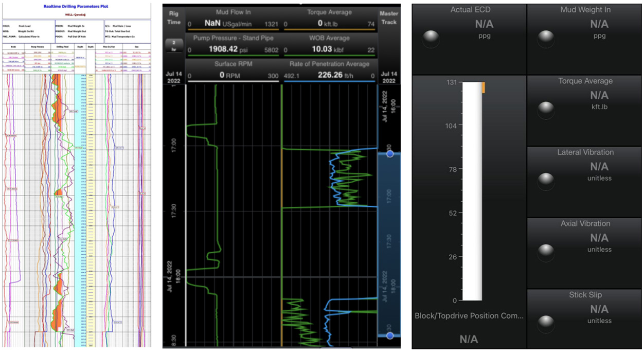Click the Lateral Vibration indicator light
The height and width of the screenshot is (352, 644).
pos(546,181)
